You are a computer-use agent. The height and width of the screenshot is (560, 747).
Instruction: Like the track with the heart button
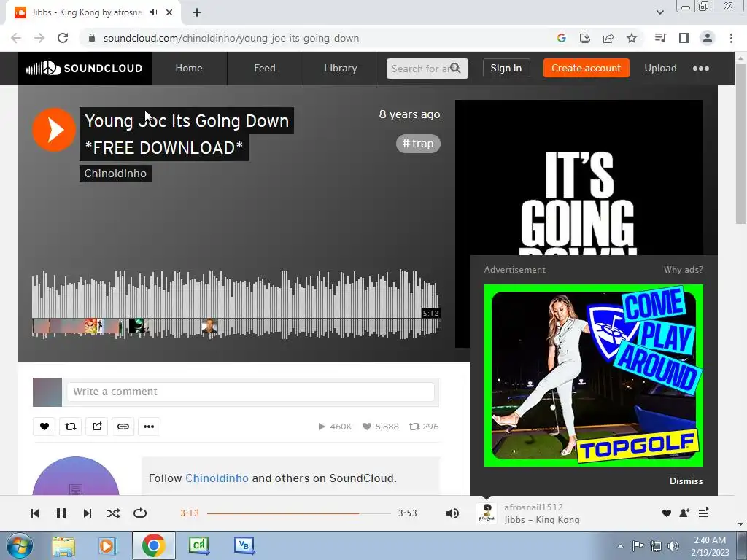[44, 426]
